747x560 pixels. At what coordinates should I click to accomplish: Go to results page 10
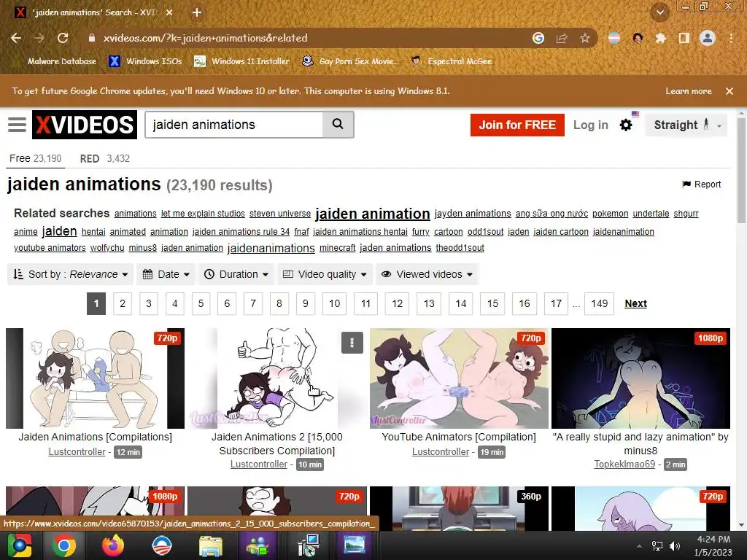click(334, 303)
